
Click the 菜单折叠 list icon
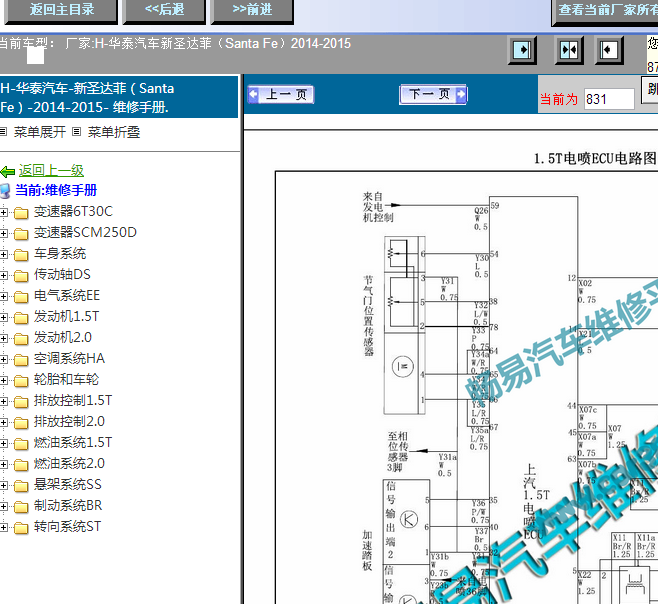point(76,132)
